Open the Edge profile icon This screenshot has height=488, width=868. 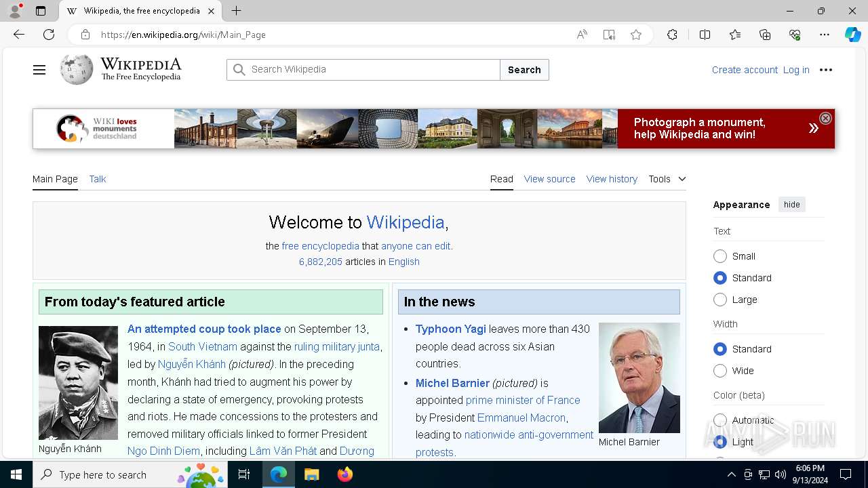tap(15, 11)
